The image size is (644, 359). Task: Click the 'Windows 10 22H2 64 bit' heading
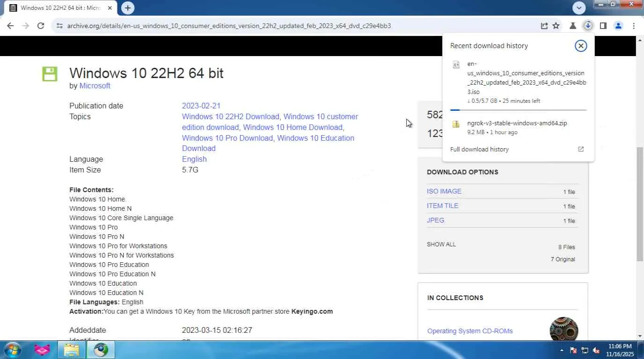tap(146, 73)
